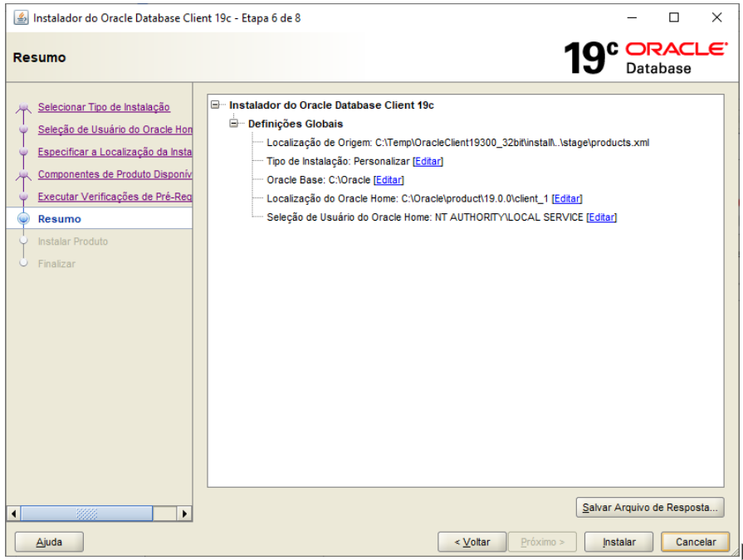Open Especificar a Localização da Instalação step

115,152
